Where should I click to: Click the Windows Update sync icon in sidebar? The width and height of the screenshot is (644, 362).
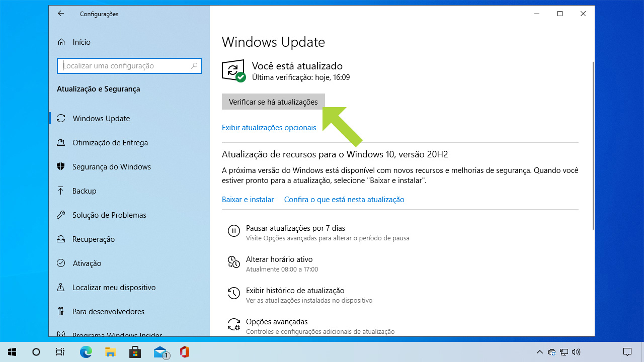click(x=61, y=119)
